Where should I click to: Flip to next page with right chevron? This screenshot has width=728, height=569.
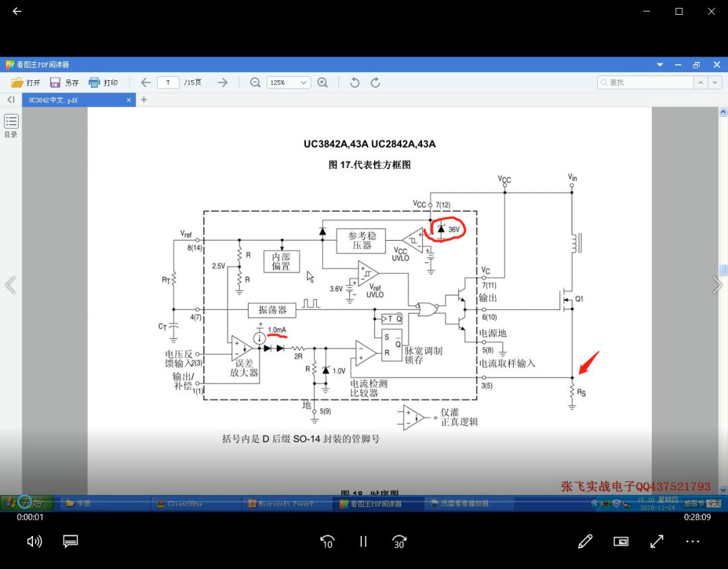pos(717,285)
